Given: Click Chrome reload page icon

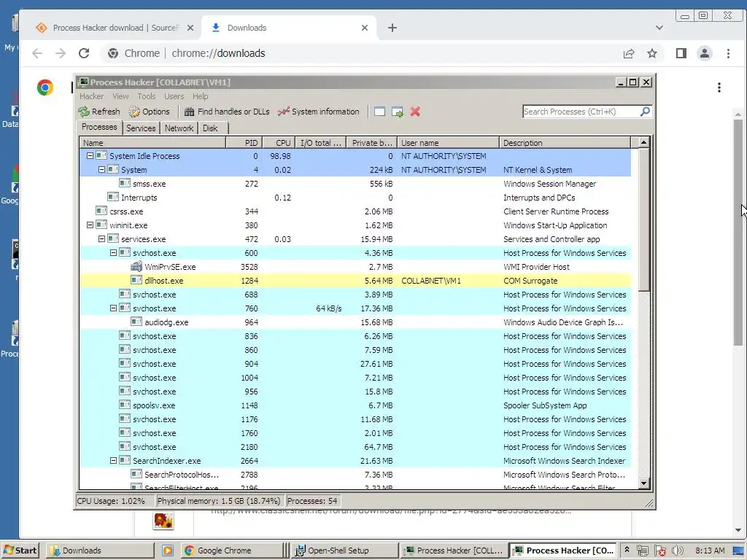Looking at the screenshot, I should pyautogui.click(x=84, y=53).
